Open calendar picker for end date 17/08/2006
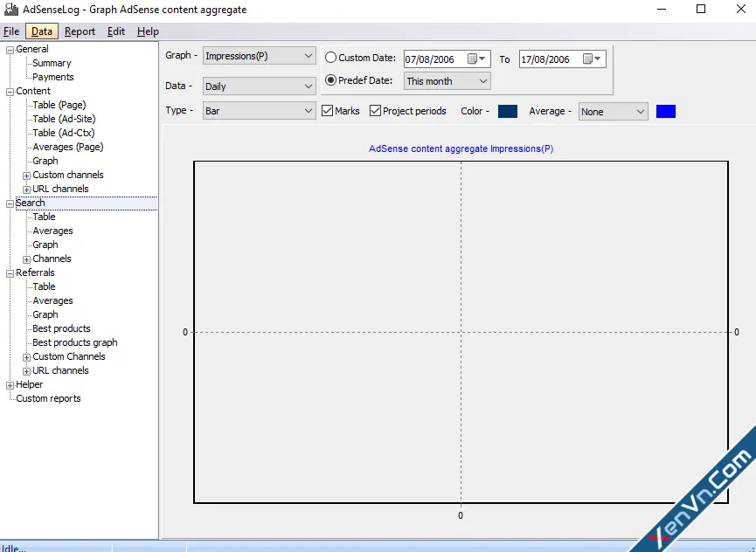Image resolution: width=756 pixels, height=552 pixels. pos(592,59)
